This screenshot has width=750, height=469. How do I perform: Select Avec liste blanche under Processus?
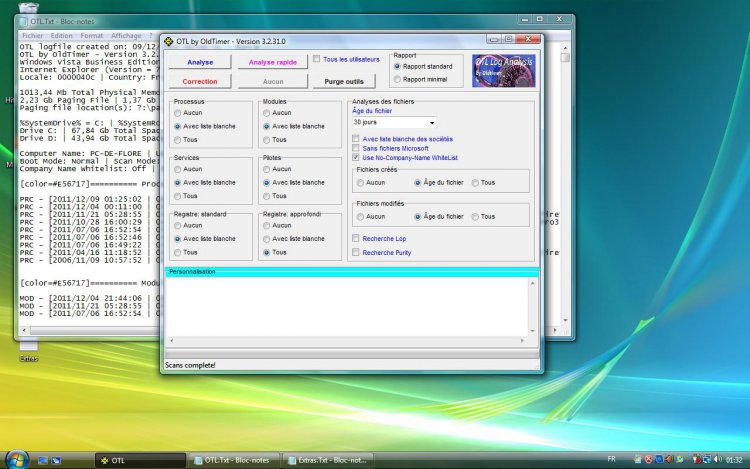click(x=177, y=126)
